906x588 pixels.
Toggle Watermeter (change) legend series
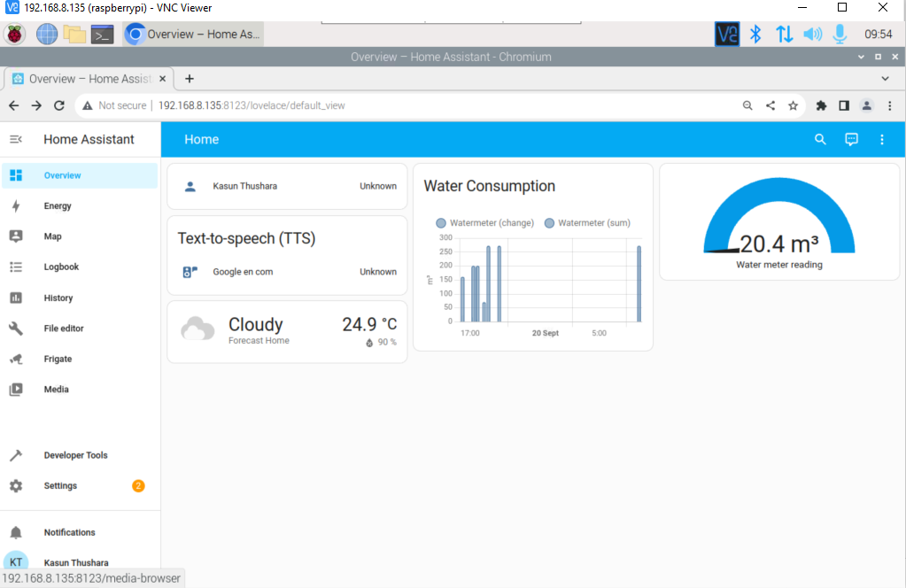click(485, 223)
